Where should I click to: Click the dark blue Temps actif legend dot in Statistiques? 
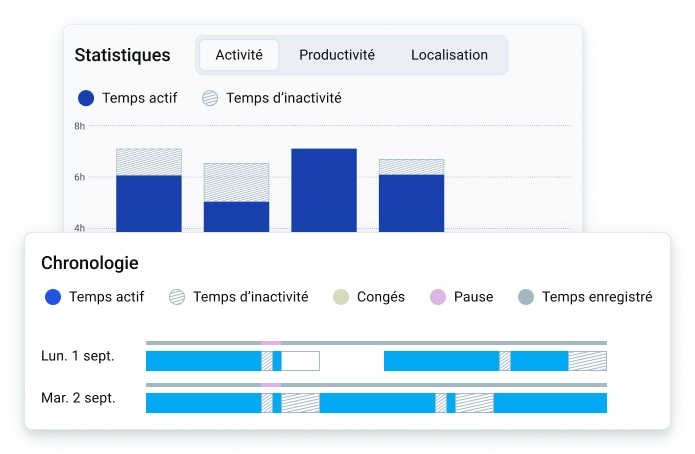[x=86, y=98]
